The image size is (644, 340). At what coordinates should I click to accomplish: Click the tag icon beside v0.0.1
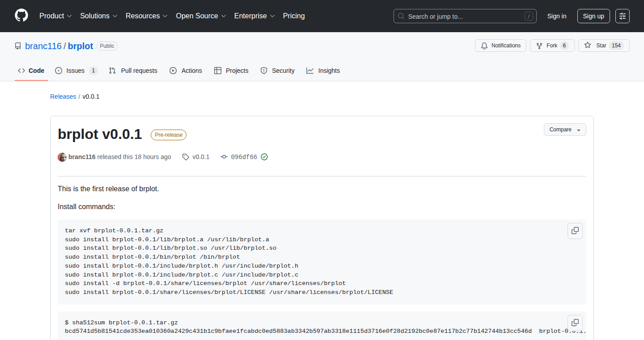click(x=186, y=157)
